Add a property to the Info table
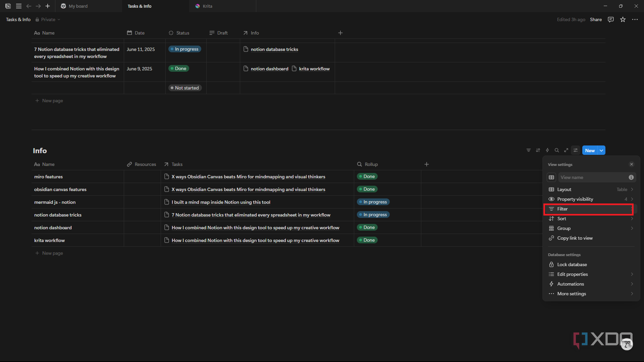 tap(427, 164)
